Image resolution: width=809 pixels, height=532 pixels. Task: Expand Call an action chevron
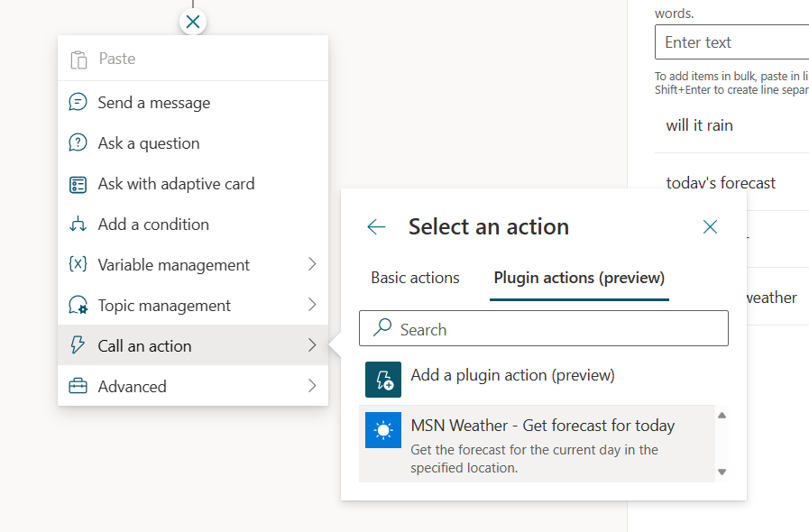(312, 345)
